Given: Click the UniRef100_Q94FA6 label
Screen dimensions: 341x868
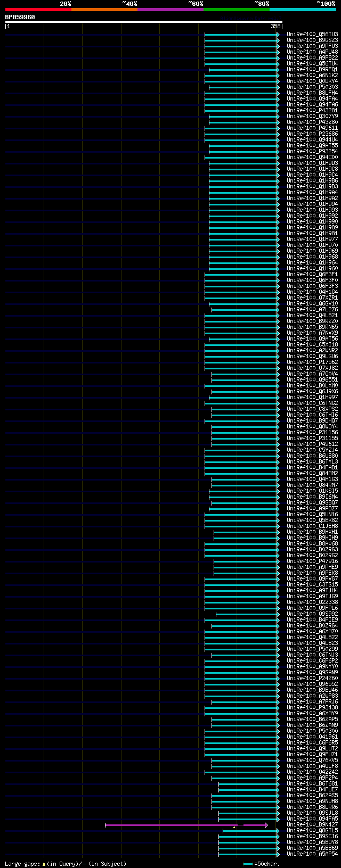Looking at the screenshot, I should click(x=312, y=104).
